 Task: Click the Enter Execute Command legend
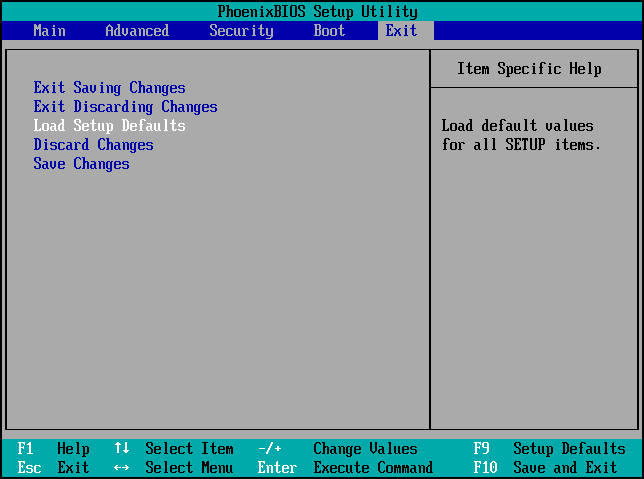click(345, 467)
